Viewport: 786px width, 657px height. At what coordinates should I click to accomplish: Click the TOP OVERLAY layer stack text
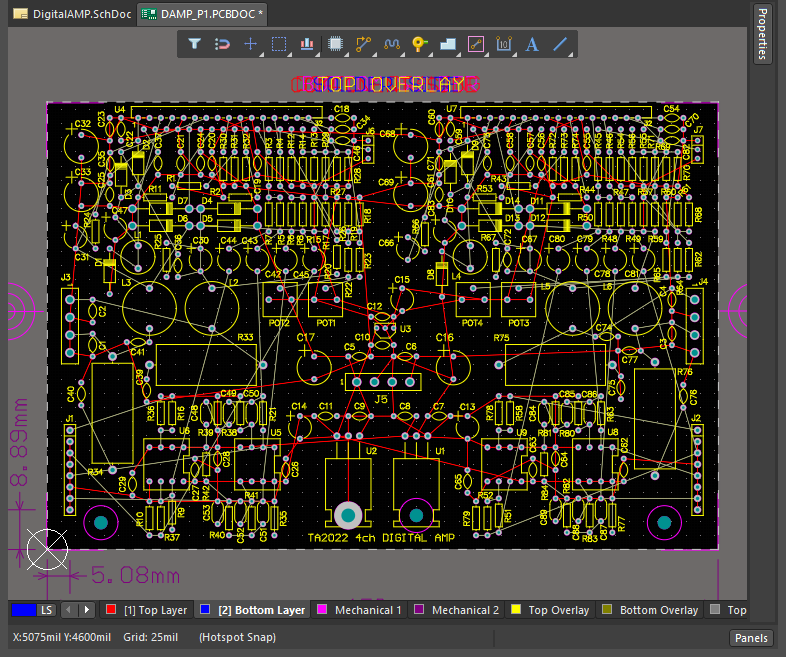pos(385,85)
